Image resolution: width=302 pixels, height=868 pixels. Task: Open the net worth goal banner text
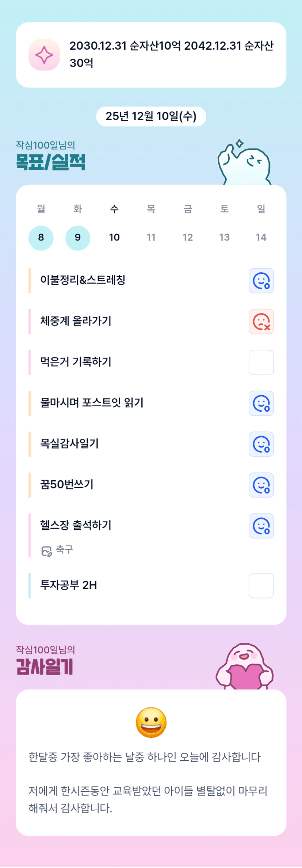(171, 54)
